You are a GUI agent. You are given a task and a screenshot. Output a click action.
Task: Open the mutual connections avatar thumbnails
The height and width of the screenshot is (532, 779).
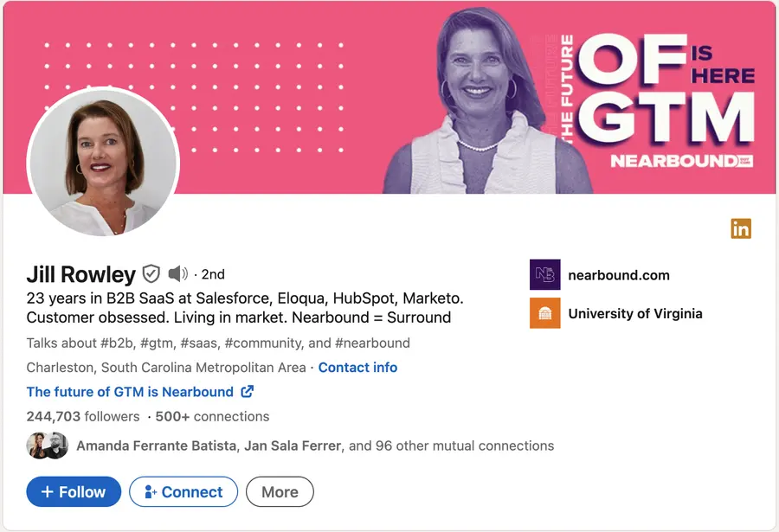click(x=47, y=445)
